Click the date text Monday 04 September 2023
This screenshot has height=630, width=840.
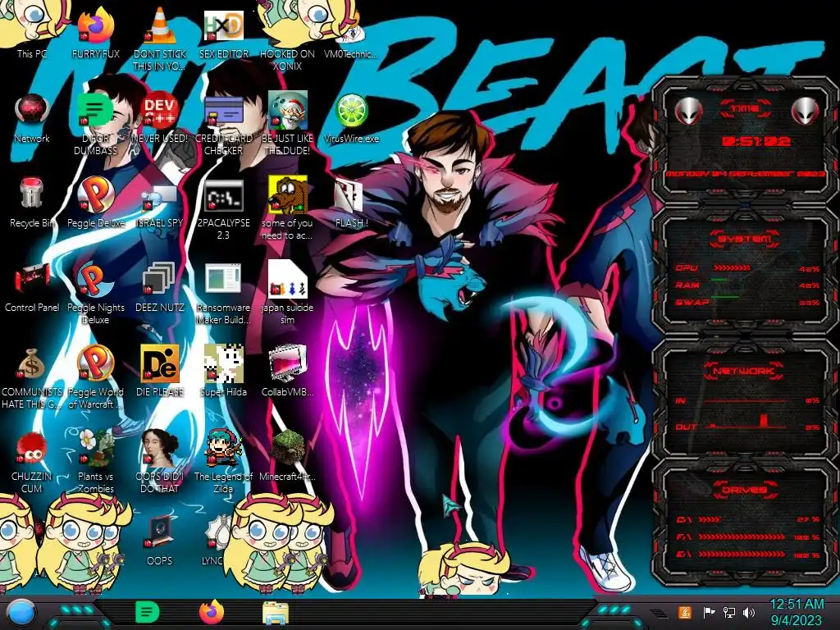pyautogui.click(x=745, y=174)
